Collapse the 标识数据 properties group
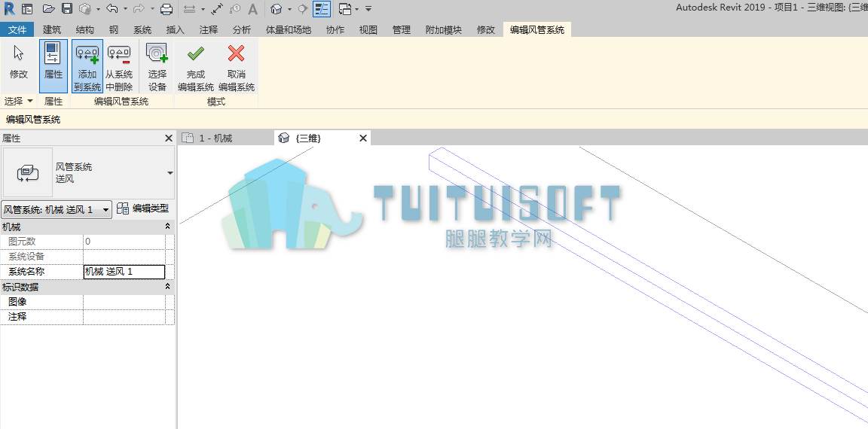 [168, 287]
